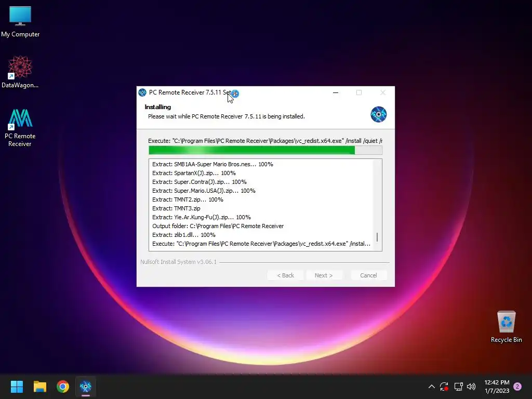532x399 pixels.
Task: Select the 'Extract: TMNT3.zip' log line
Action: point(177,208)
